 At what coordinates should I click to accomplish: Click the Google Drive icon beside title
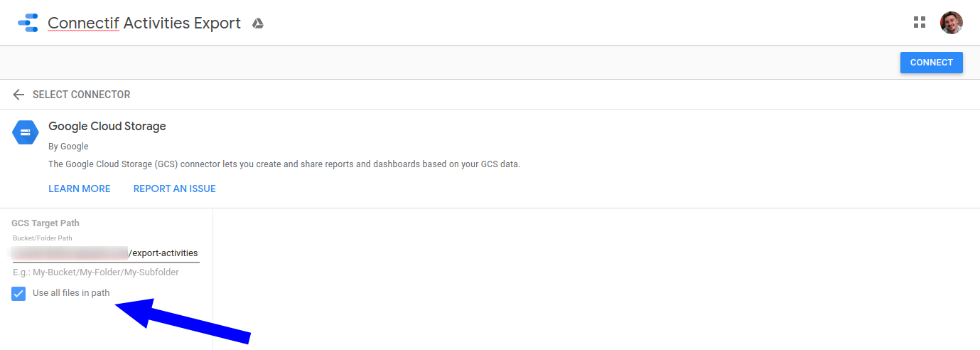point(258,23)
